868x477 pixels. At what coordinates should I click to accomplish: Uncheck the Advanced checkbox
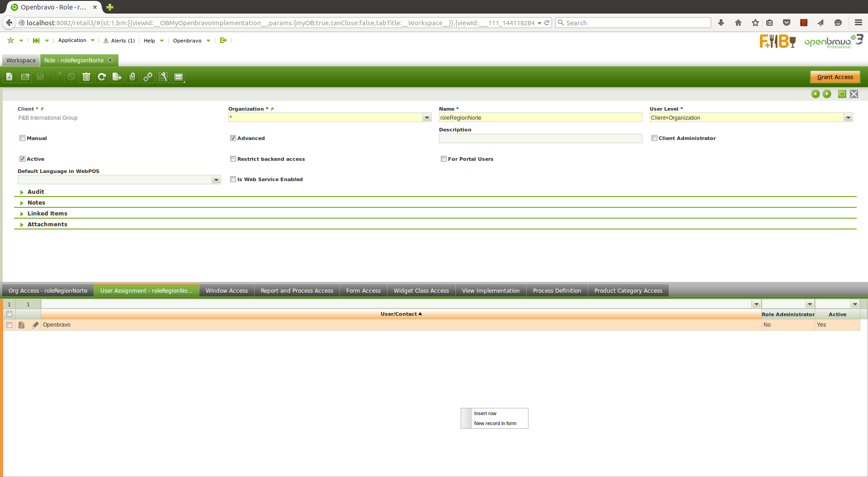point(233,138)
